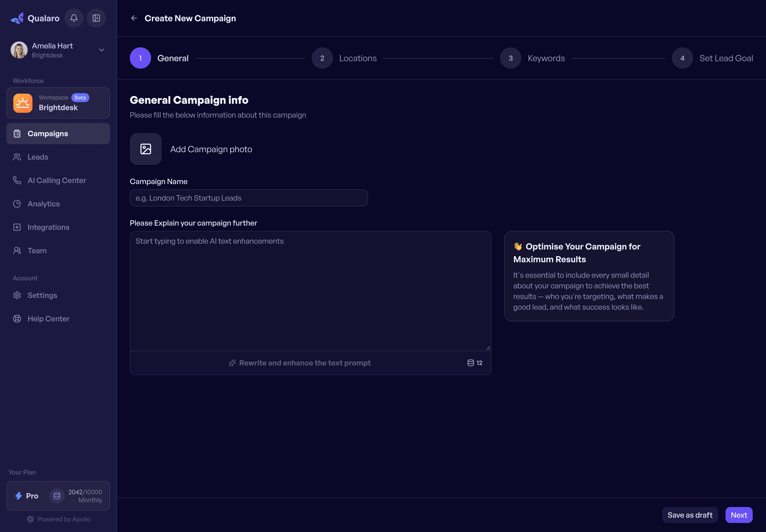Click the Analytics pie chart icon
Viewport: 766px width, 532px height.
point(17,204)
